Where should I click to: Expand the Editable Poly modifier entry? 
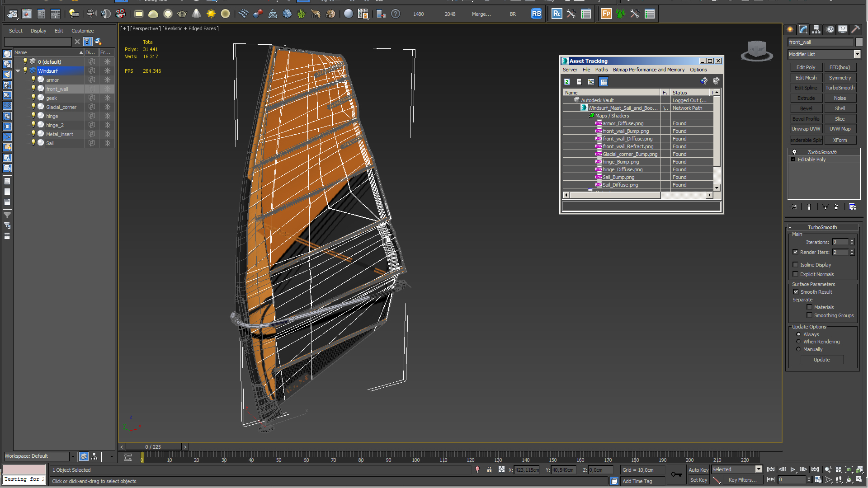tap(793, 160)
